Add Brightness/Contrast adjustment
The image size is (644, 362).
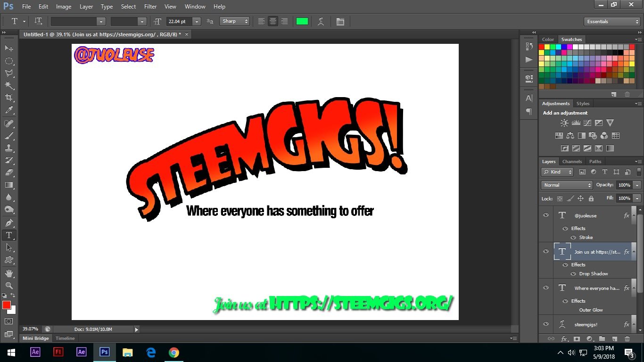coord(564,123)
